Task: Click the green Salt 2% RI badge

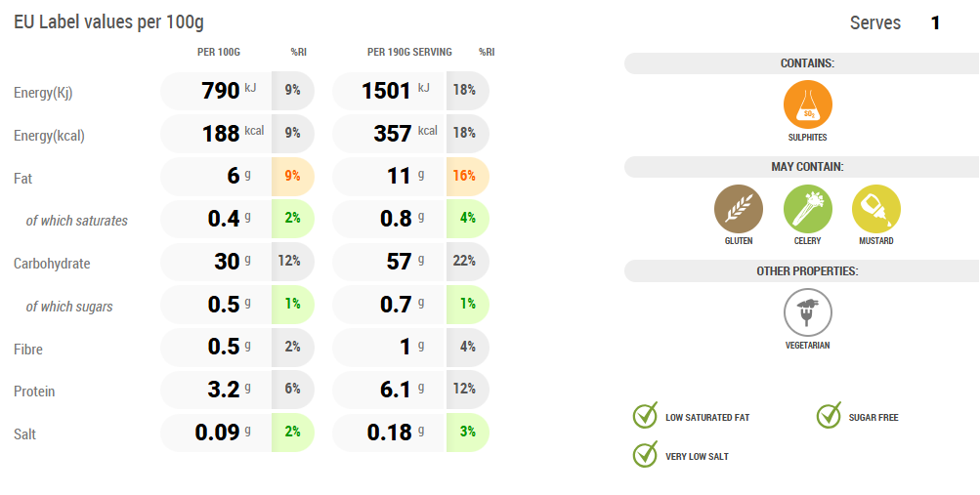Action: (292, 433)
